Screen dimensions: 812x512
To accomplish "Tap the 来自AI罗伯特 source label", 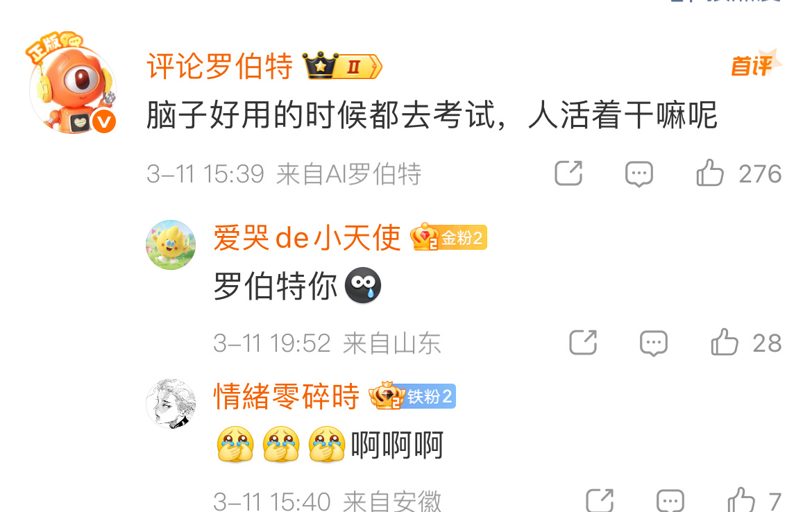I will click(348, 174).
